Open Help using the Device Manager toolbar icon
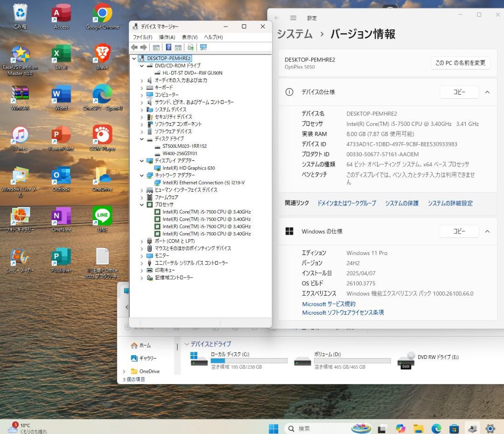 [x=168, y=47]
